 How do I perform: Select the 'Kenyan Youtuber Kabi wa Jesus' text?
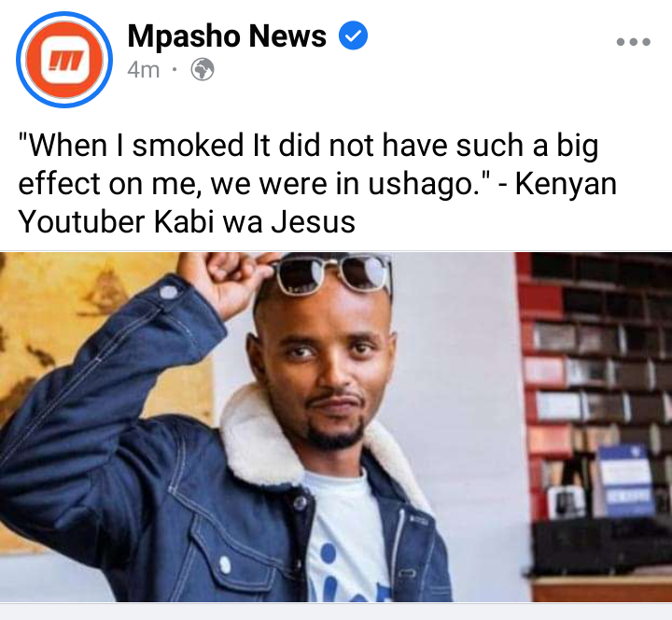(x=317, y=203)
